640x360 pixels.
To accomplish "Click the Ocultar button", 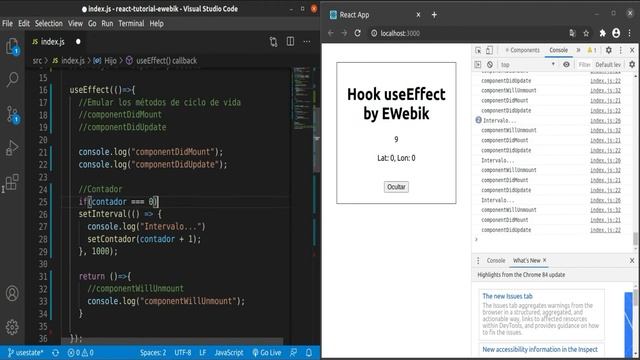I will 396,187.
